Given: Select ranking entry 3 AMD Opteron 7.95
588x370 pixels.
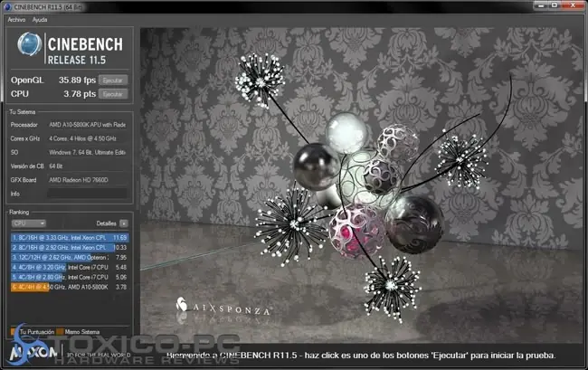Looking at the screenshot, I should click(70, 258).
